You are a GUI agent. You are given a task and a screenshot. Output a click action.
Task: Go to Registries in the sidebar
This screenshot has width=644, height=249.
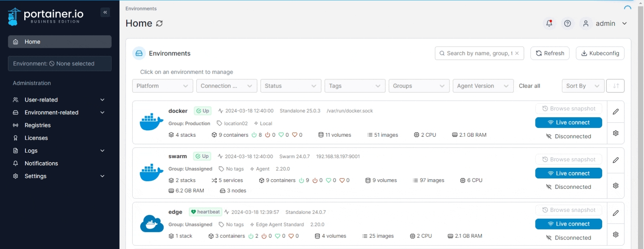click(37, 125)
